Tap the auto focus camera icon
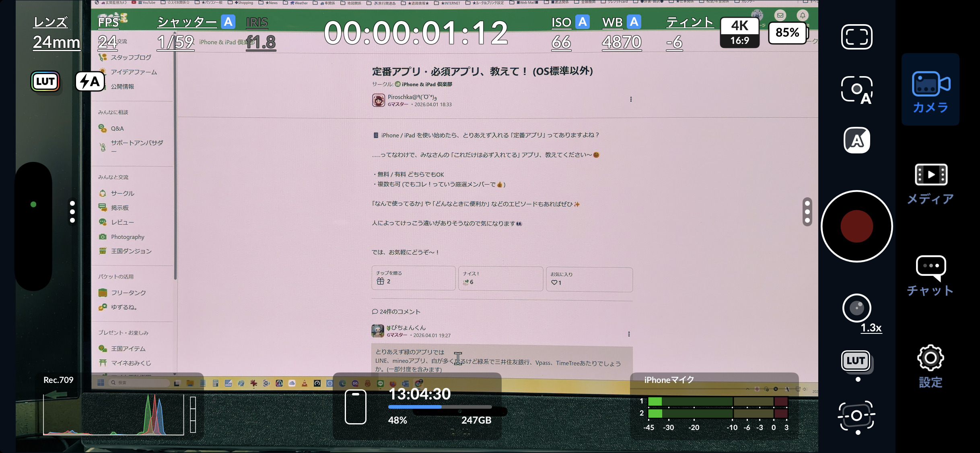This screenshot has height=453, width=980. (856, 90)
